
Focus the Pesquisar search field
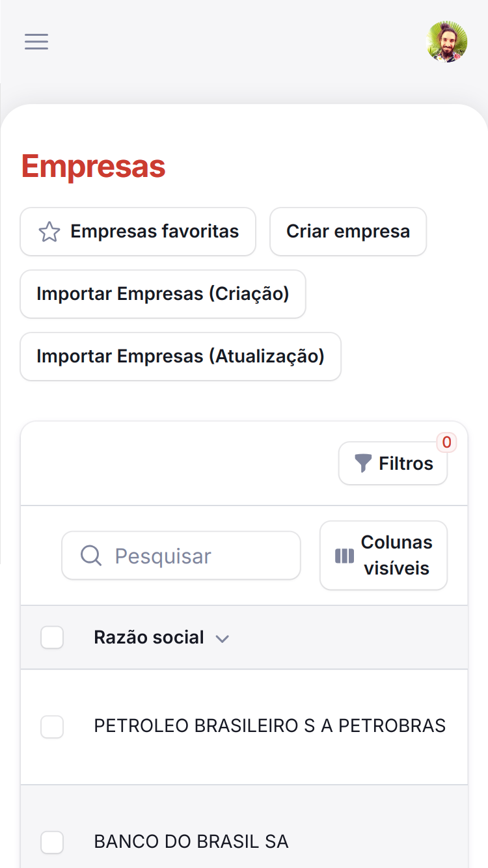(x=195, y=556)
